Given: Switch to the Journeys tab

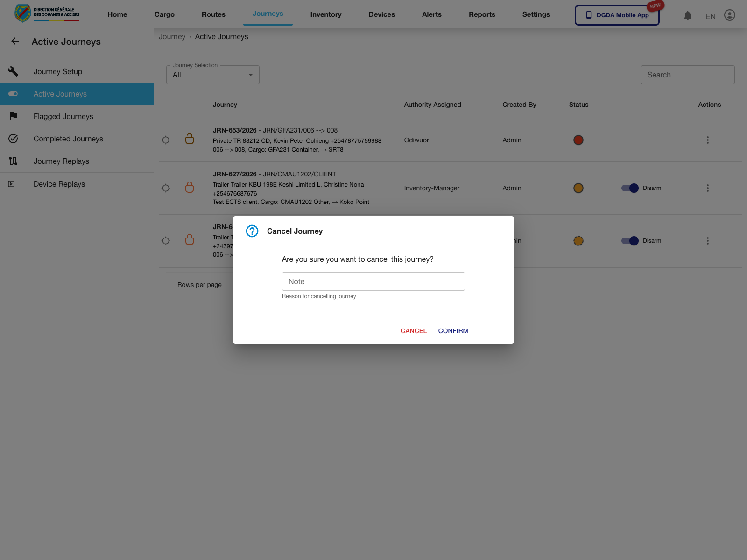Looking at the screenshot, I should pos(268,14).
